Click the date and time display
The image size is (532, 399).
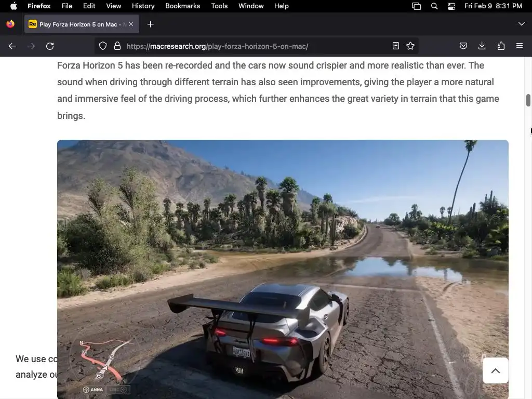point(493,6)
